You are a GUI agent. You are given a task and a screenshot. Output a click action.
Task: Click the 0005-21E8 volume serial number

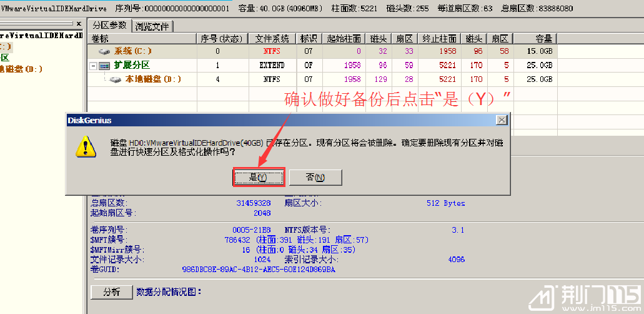251,230
